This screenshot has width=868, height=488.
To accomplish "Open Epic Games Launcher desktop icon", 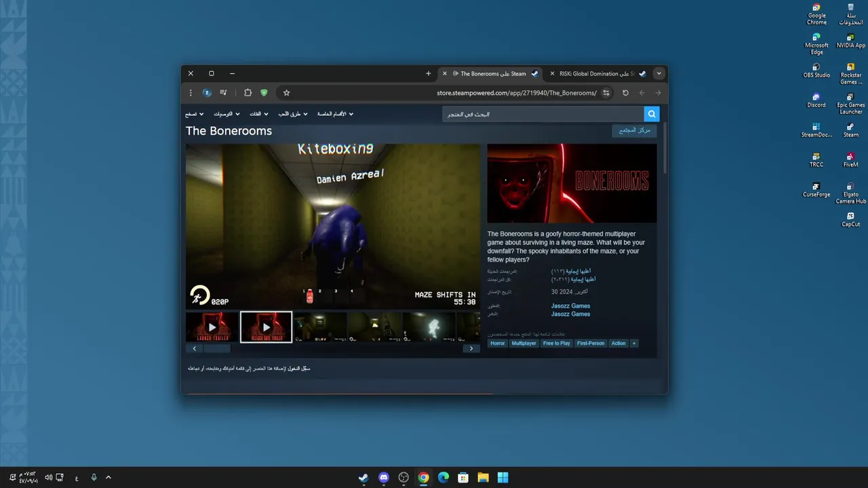I will (x=850, y=104).
